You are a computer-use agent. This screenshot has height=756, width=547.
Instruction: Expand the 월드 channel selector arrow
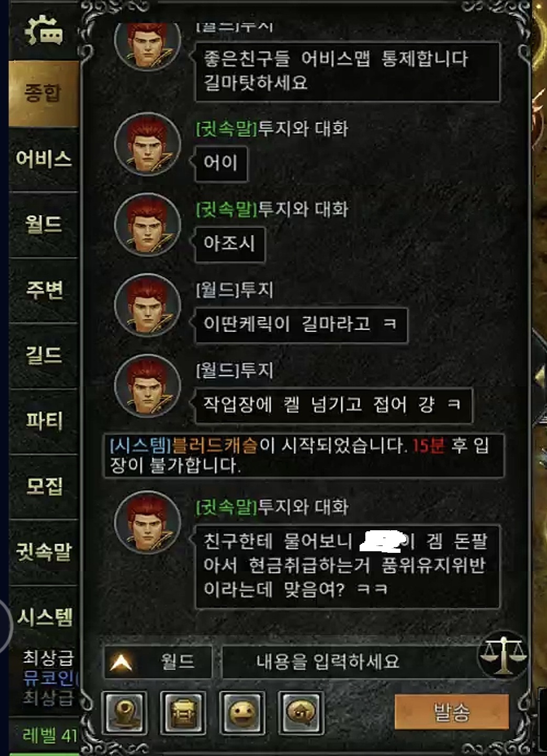[x=121, y=663]
